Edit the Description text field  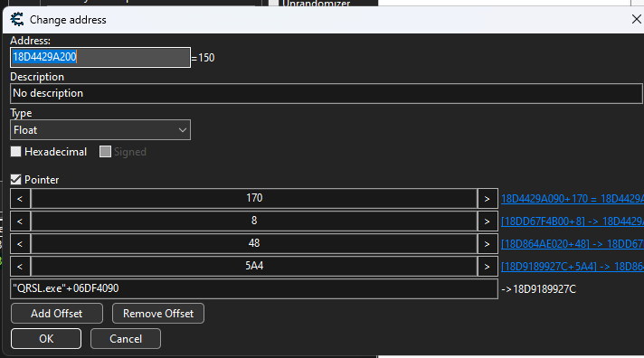[327, 93]
